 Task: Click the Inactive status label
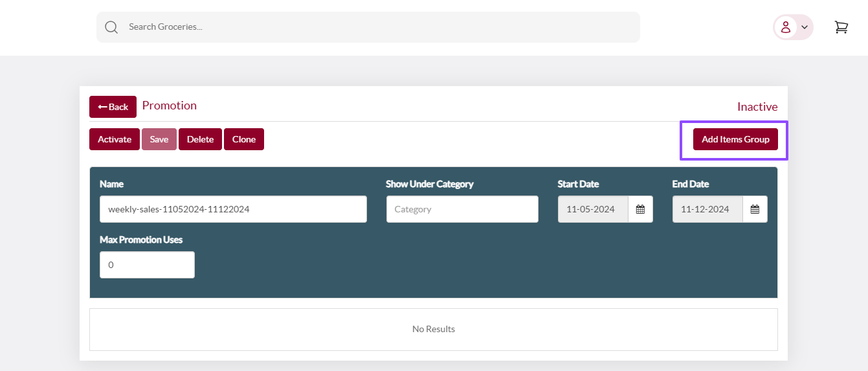coord(757,107)
